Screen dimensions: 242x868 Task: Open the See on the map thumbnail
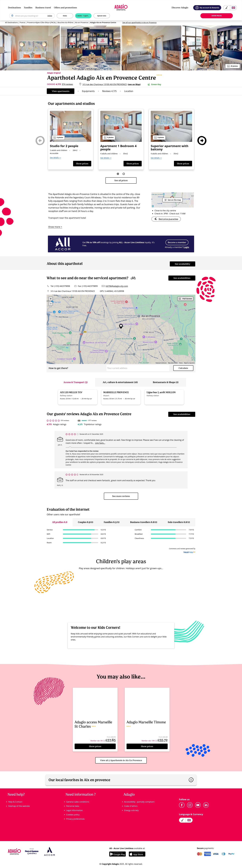tap(173, 200)
